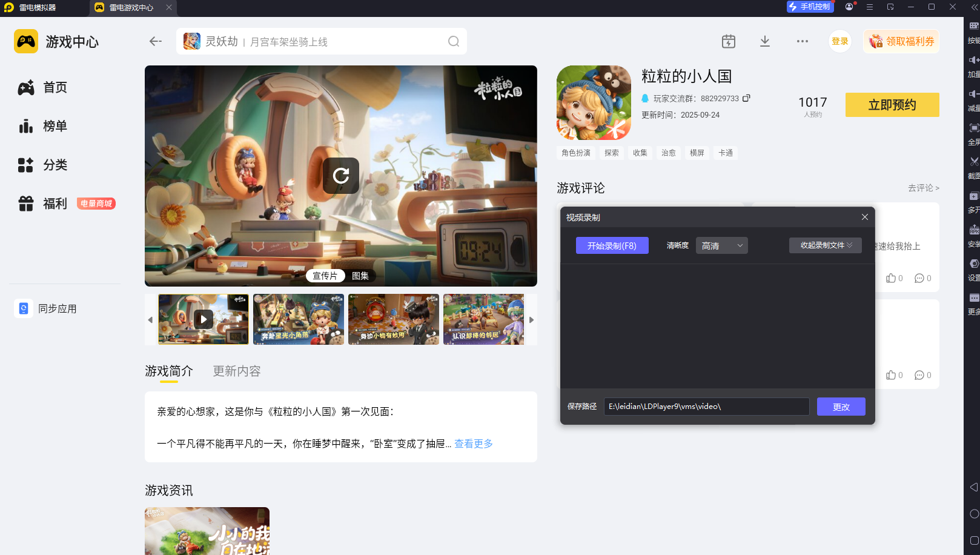The height and width of the screenshot is (555, 980).
Task: Switch to the 更新内容 tab
Action: click(x=237, y=371)
